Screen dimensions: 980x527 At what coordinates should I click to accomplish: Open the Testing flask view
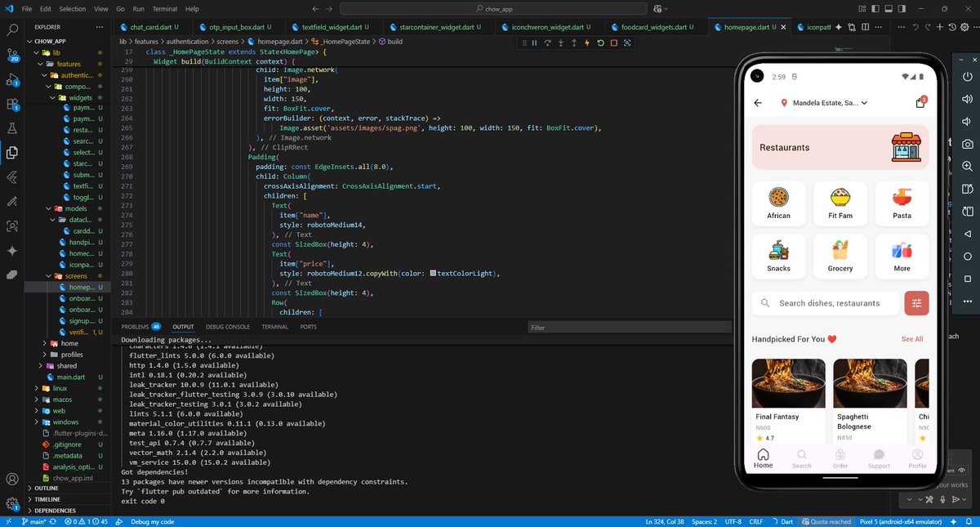[x=12, y=128]
